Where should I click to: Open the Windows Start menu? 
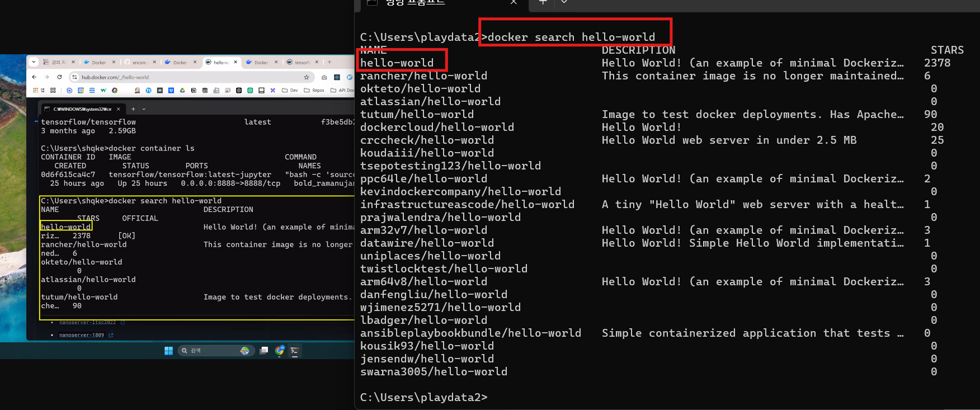click(x=168, y=351)
